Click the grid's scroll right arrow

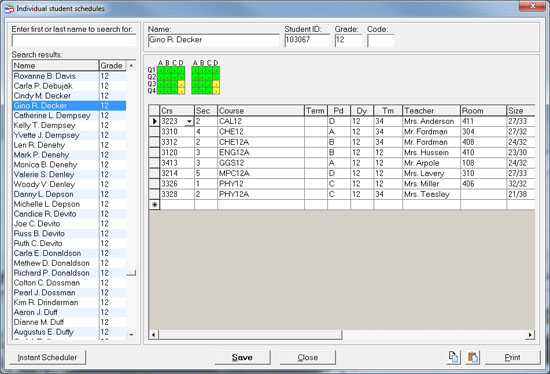tap(530, 335)
